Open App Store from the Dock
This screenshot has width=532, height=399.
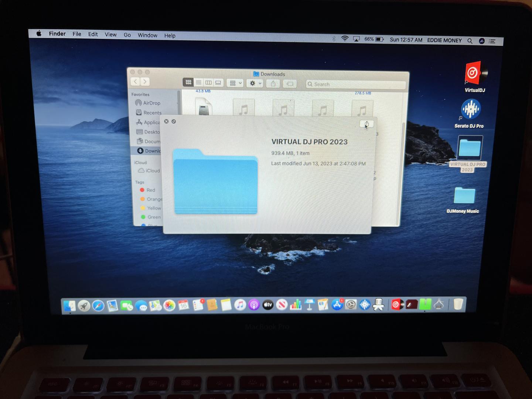tap(337, 305)
